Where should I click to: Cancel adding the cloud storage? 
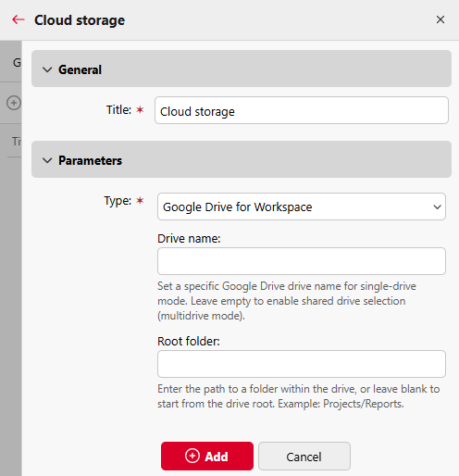tap(304, 457)
